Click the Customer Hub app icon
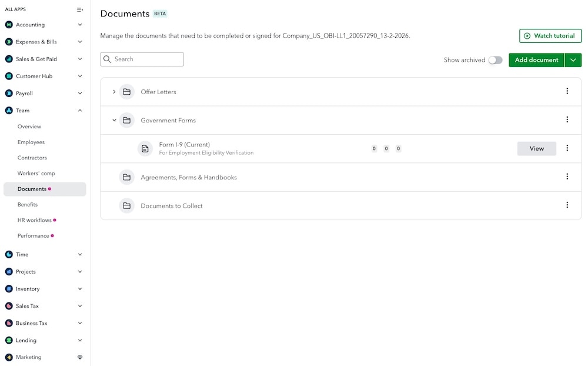 8,76
